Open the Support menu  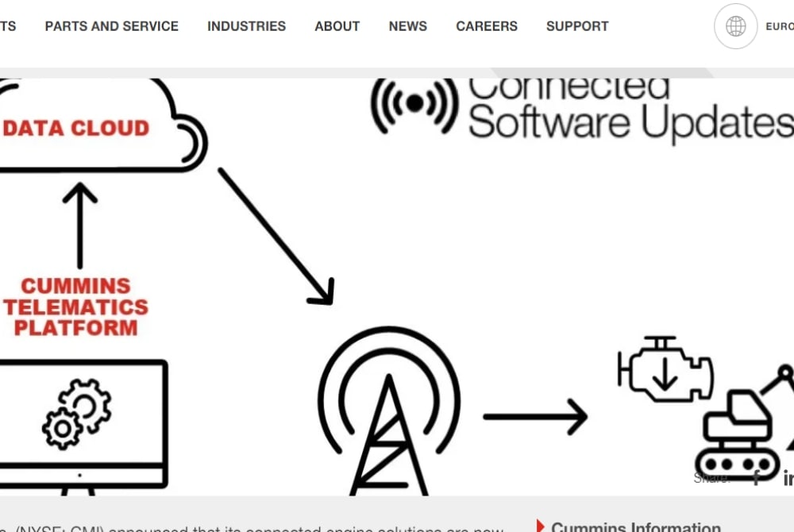[x=577, y=26]
